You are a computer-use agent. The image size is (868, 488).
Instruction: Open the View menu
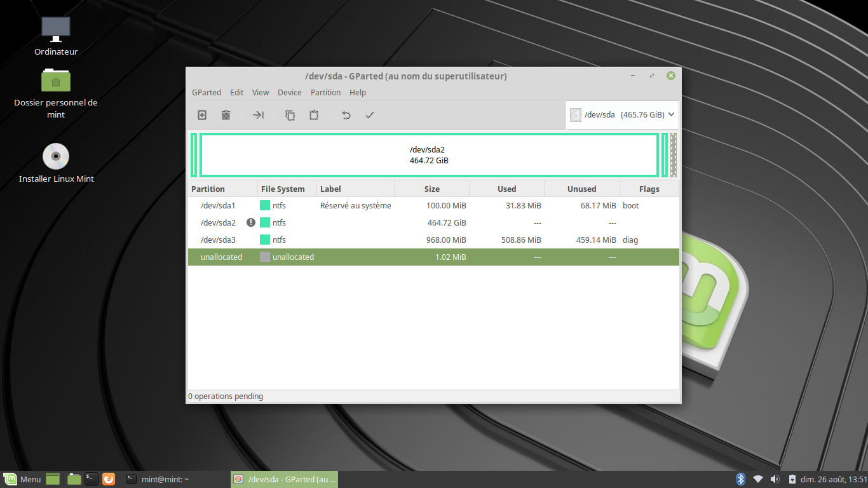[261, 93]
